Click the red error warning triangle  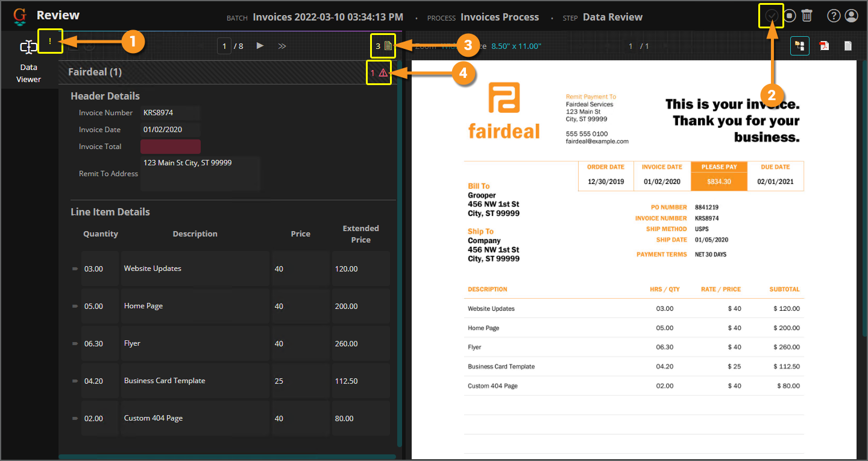[383, 73]
